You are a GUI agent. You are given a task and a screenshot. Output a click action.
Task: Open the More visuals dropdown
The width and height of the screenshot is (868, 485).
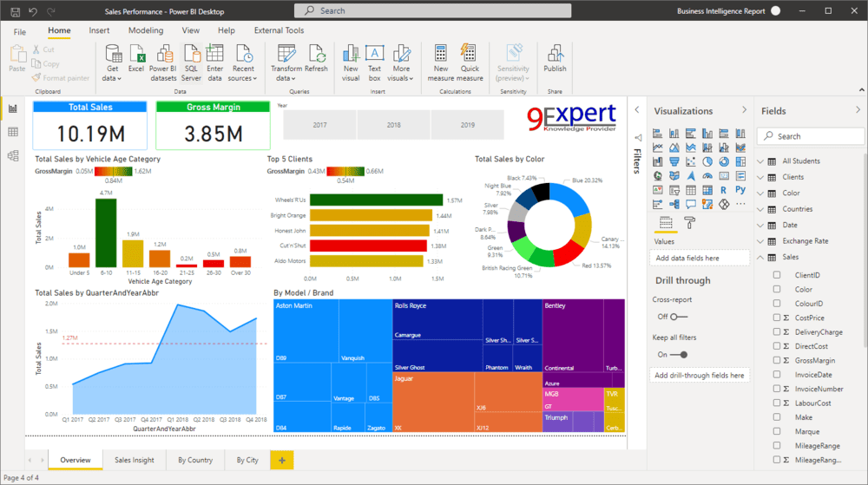click(401, 62)
